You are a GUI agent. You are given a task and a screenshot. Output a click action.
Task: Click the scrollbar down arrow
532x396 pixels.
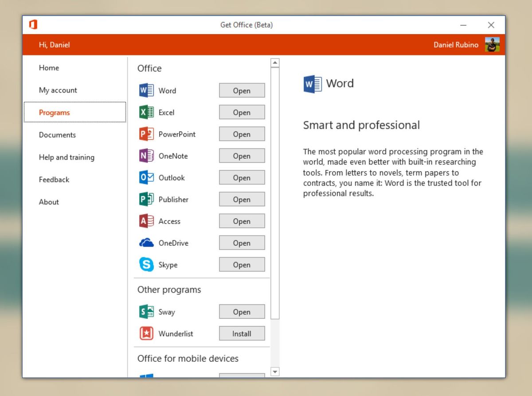pos(275,372)
